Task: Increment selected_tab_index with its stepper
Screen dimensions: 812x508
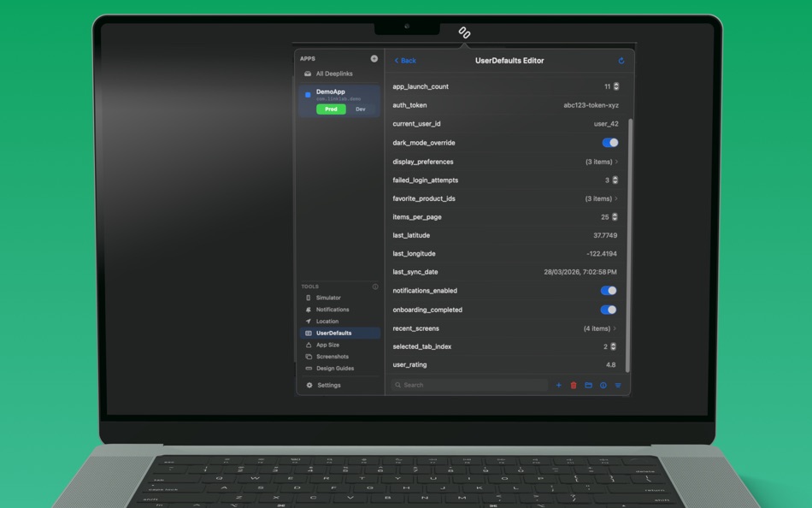Action: pos(614,345)
